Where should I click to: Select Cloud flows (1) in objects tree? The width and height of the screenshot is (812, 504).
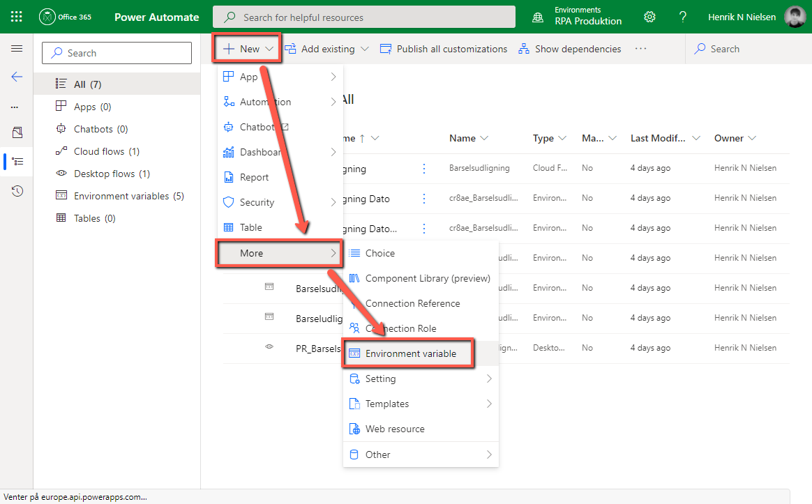pyautogui.click(x=117, y=151)
